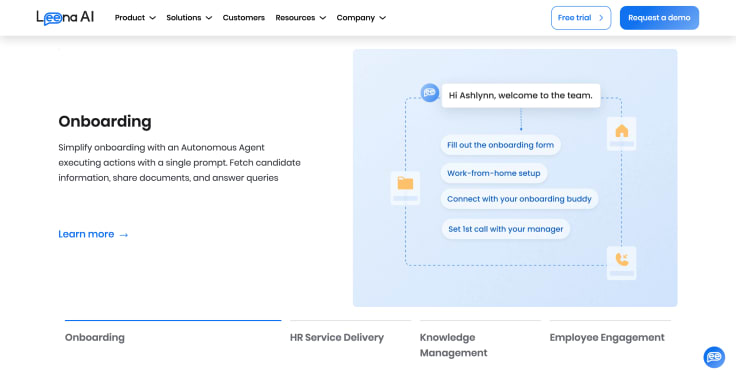The height and width of the screenshot is (379, 736).
Task: Click the Request a demo button
Action: [659, 18]
